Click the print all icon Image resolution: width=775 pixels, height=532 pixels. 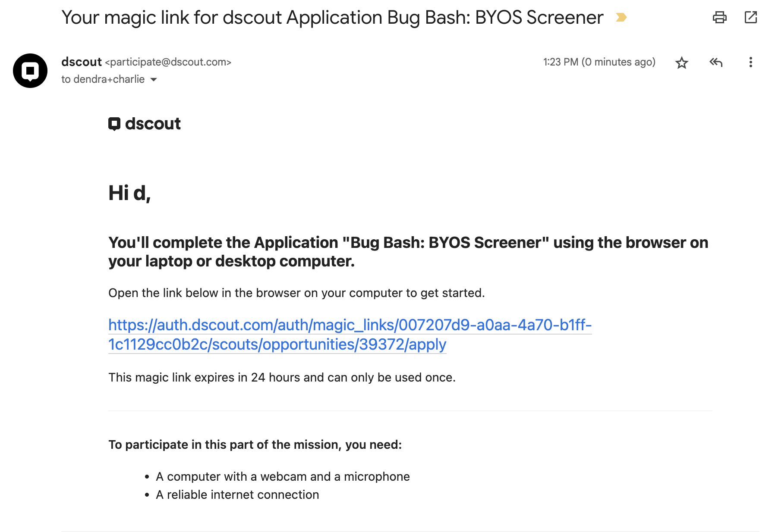(x=719, y=18)
